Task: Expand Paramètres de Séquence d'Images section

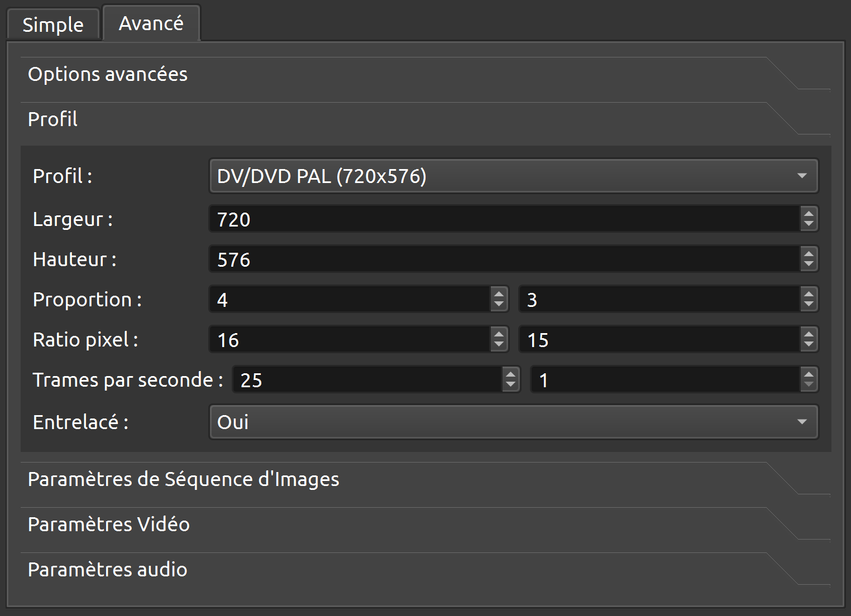Action: [183, 479]
